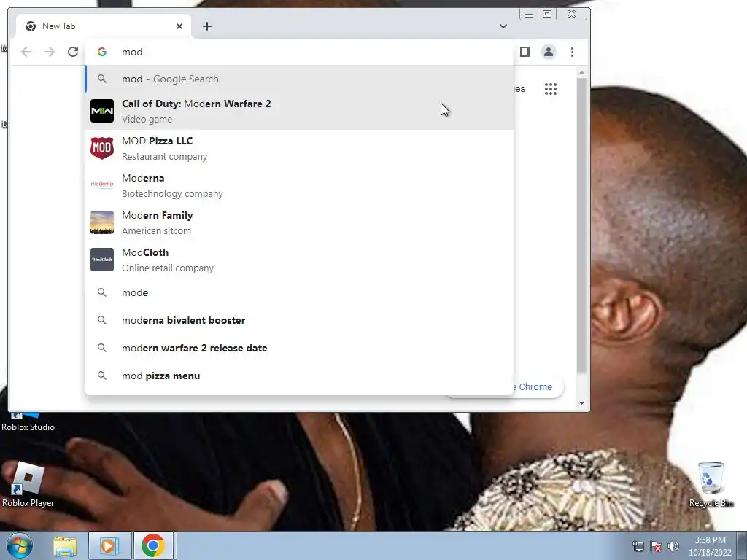This screenshot has width=747, height=560.
Task: Reload the page with the refresh icon
Action: [73, 52]
